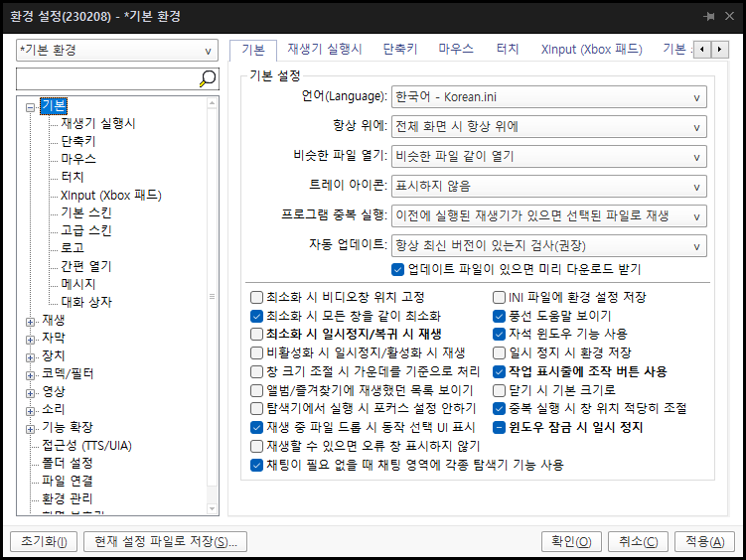Select 간편 열기 in the tree
Viewport: 746px width, 560px height.
click(x=86, y=266)
